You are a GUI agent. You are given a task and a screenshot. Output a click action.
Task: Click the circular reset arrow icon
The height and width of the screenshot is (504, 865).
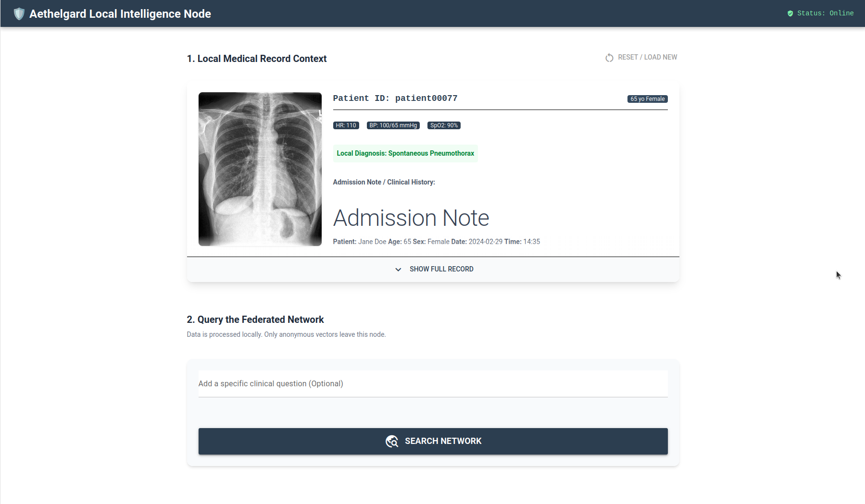click(609, 58)
